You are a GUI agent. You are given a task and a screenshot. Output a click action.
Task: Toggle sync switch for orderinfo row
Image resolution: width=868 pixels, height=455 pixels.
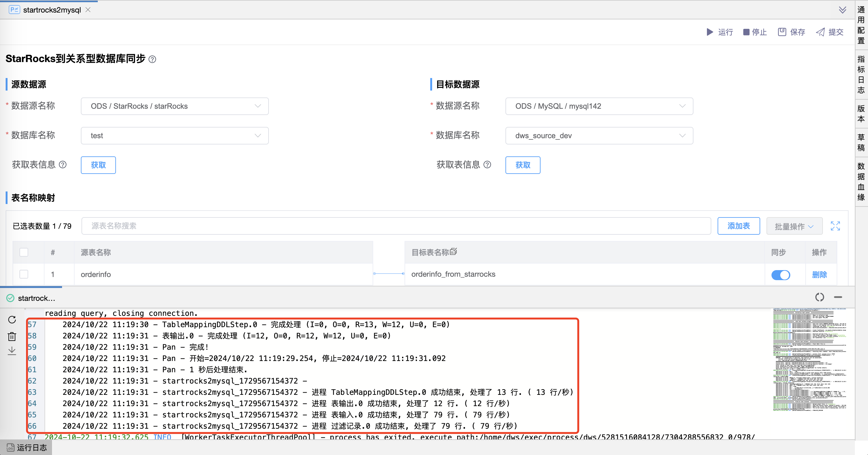(x=780, y=275)
